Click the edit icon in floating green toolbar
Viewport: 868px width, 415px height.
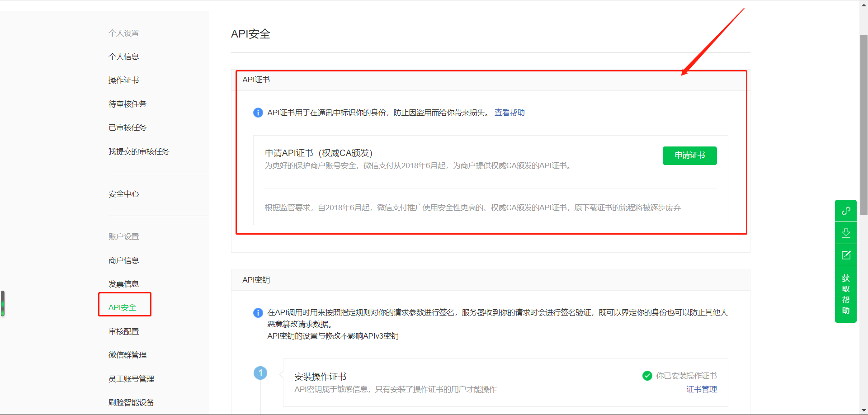point(846,255)
